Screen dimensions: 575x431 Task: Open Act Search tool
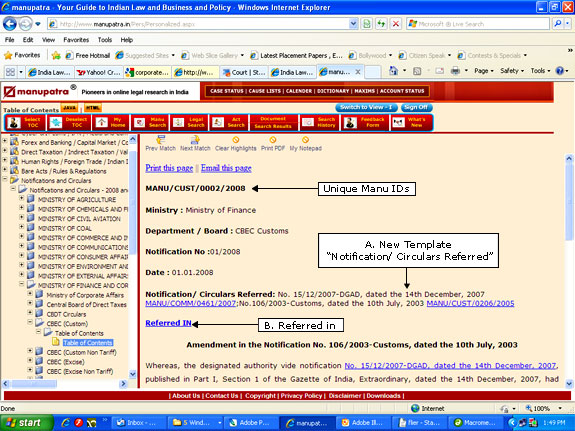coord(229,123)
